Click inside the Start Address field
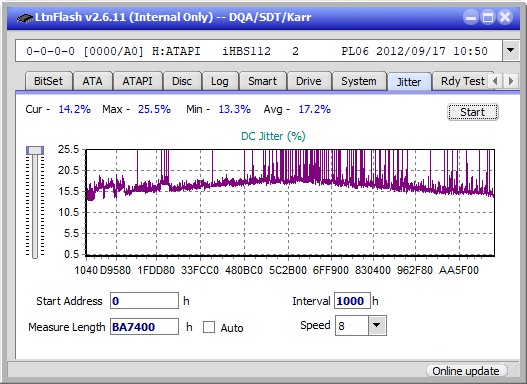Viewport: 527px width, 384px height. click(x=145, y=301)
